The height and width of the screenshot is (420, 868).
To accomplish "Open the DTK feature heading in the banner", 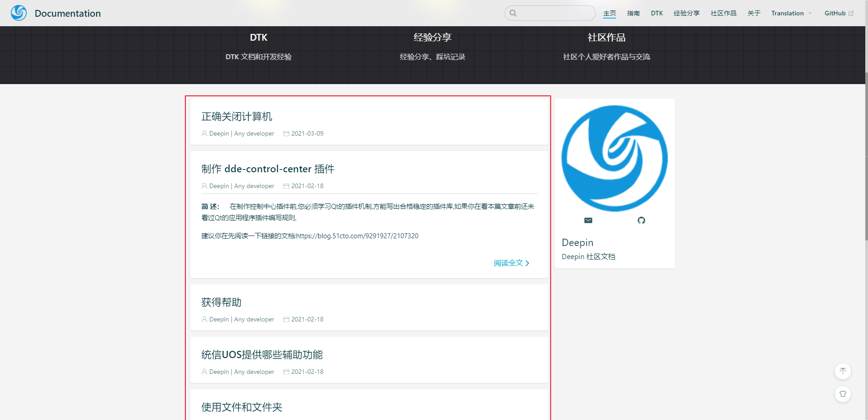I will click(259, 38).
